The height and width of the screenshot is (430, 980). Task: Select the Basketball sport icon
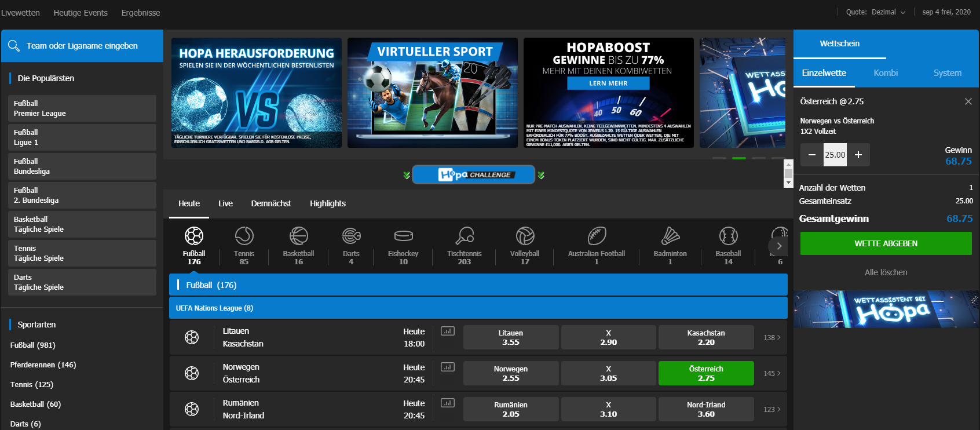point(298,236)
